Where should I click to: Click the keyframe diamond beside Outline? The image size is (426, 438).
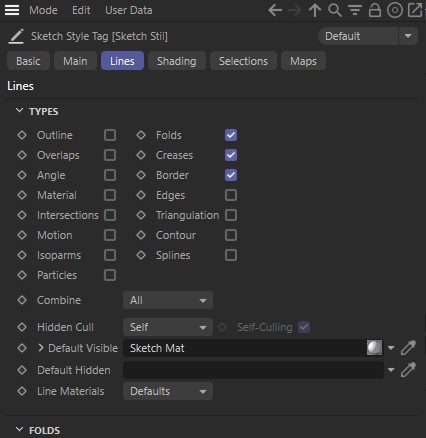point(22,135)
